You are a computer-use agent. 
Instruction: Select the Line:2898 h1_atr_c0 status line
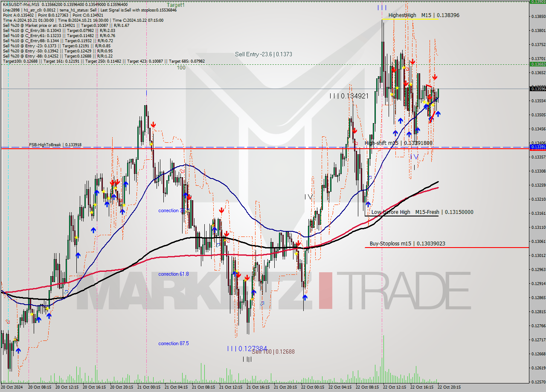coord(90,9)
